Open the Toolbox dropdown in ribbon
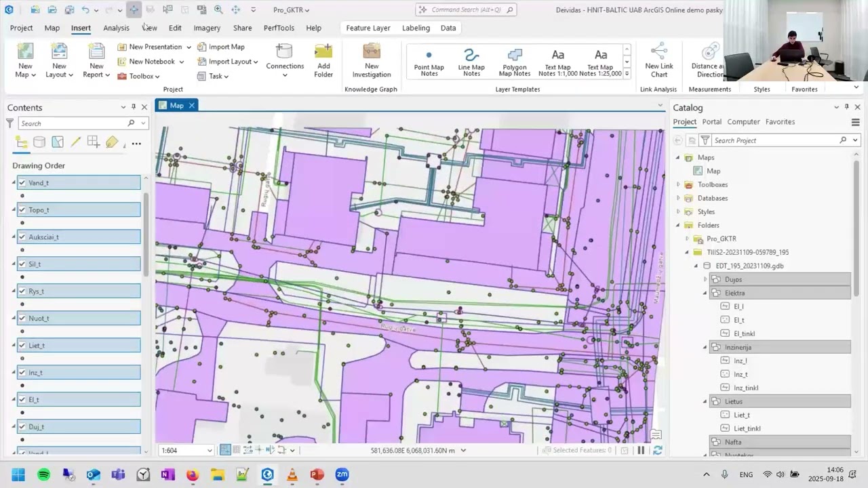This screenshot has height=488, width=868. coord(138,77)
